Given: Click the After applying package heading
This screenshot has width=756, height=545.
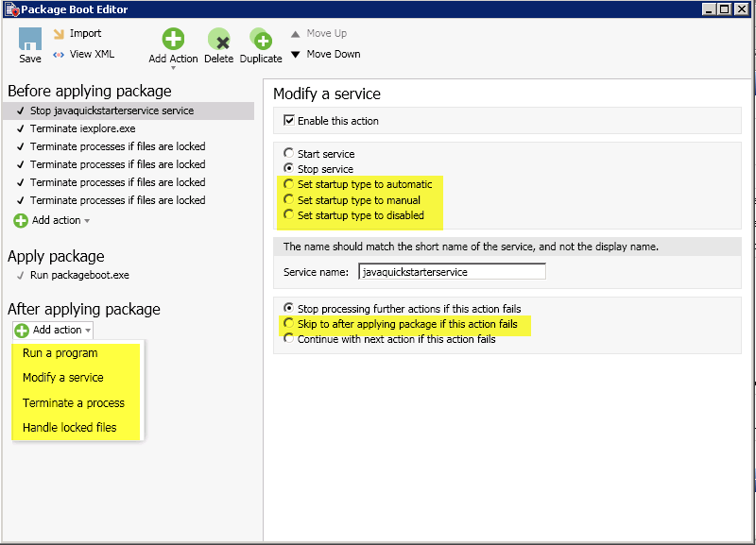Looking at the screenshot, I should click(84, 309).
